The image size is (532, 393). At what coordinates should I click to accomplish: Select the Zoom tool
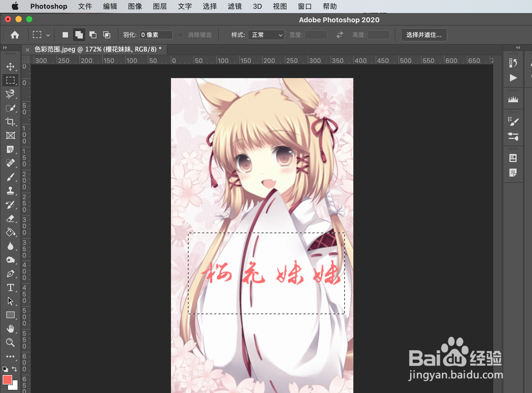coord(10,343)
